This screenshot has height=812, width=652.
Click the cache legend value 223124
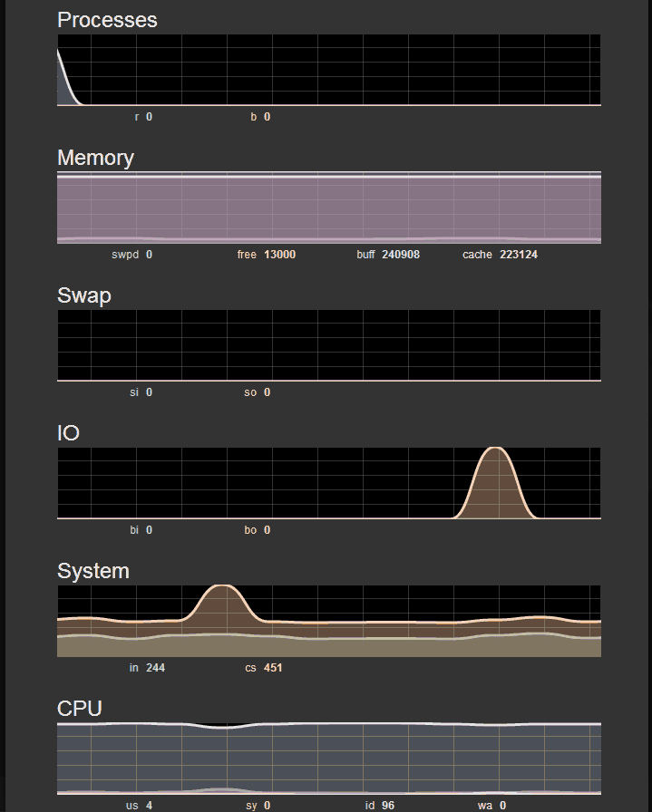[518, 255]
